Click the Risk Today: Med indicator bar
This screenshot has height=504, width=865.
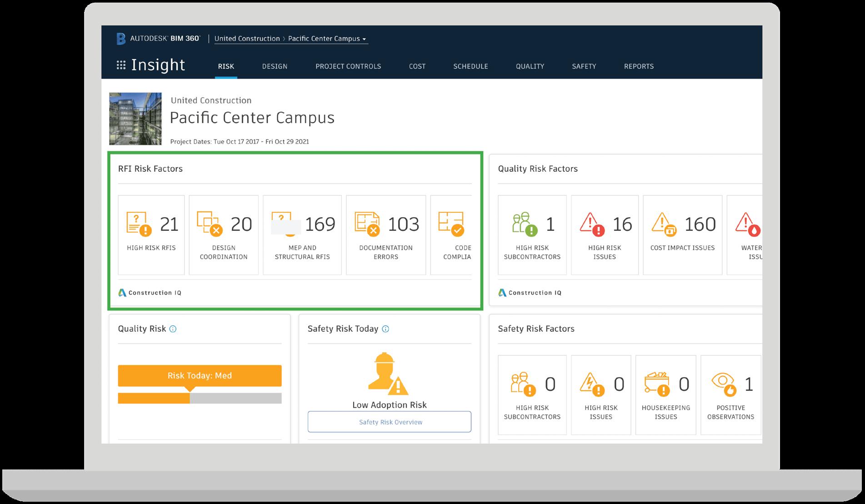[200, 376]
